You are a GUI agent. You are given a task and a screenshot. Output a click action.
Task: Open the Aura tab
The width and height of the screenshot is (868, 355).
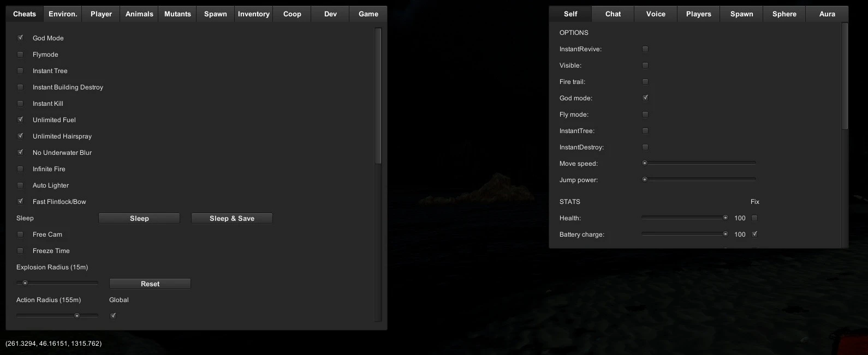click(827, 14)
